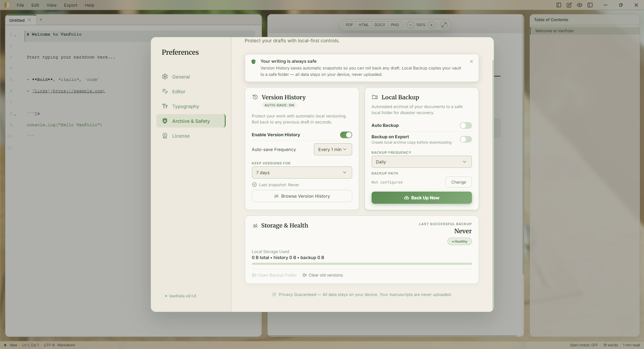Open the Export menu
This screenshot has height=349, width=644.
(70, 5)
